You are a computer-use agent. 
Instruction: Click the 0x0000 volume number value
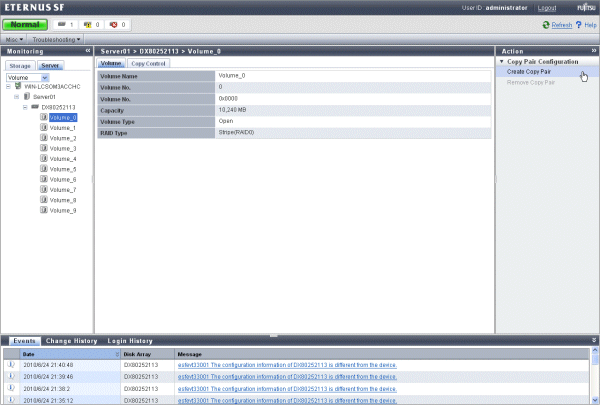point(228,98)
